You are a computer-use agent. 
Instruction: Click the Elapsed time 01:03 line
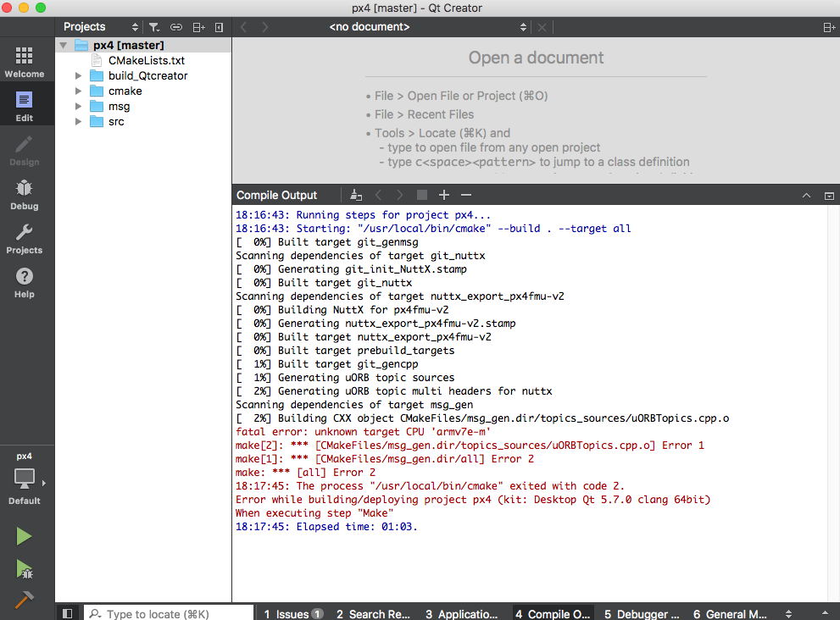(326, 527)
